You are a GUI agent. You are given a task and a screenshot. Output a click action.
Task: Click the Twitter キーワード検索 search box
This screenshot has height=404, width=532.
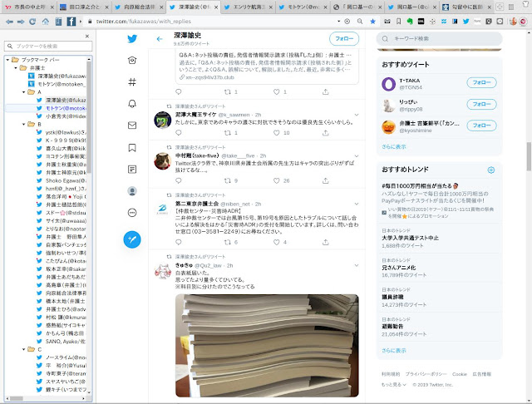pyautogui.click(x=439, y=39)
